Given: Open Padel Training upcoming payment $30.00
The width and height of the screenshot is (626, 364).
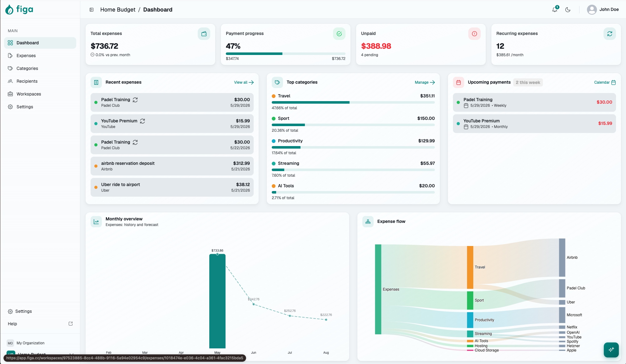Looking at the screenshot, I should coord(534,102).
